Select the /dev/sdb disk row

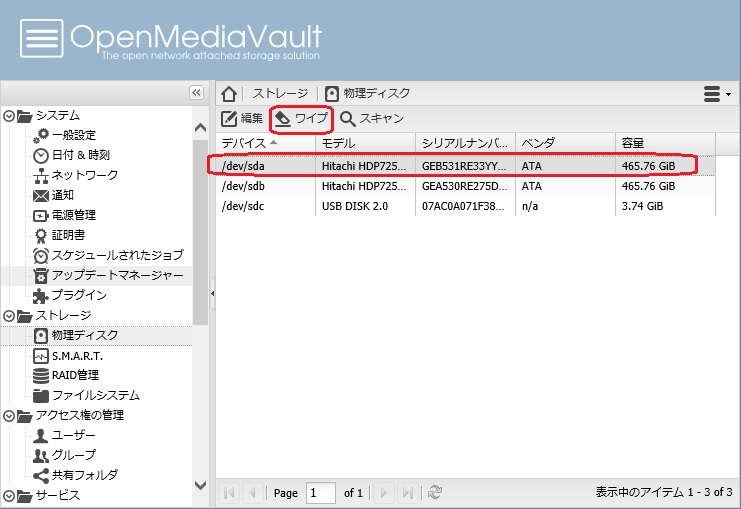pos(466,186)
